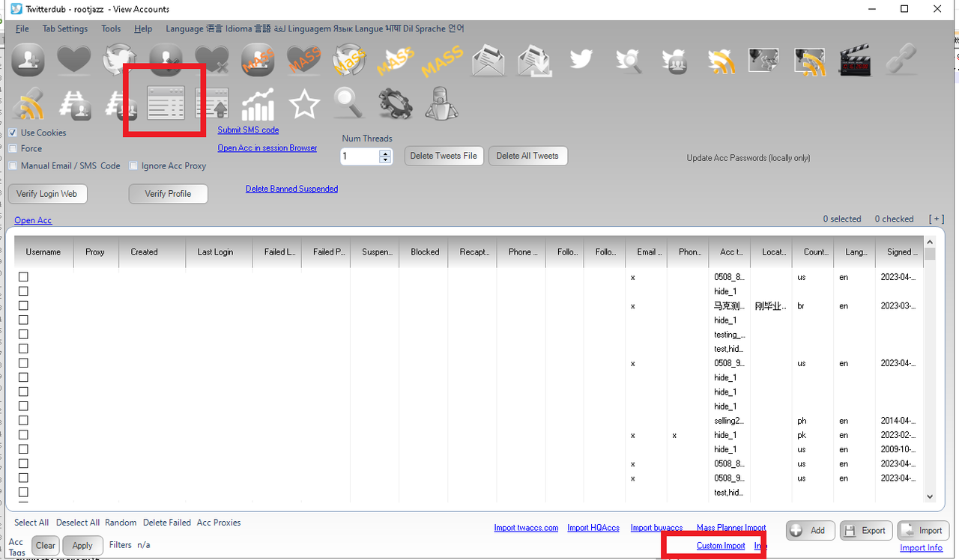
Task: Open the Tools menu
Action: (111, 28)
